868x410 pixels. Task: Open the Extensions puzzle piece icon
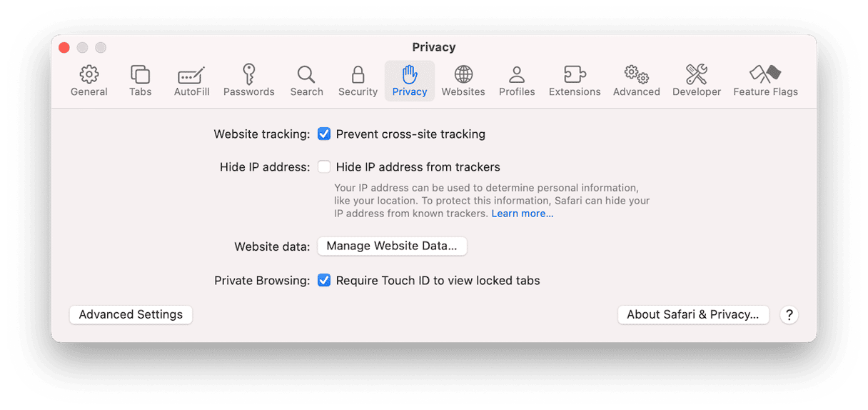[575, 74]
